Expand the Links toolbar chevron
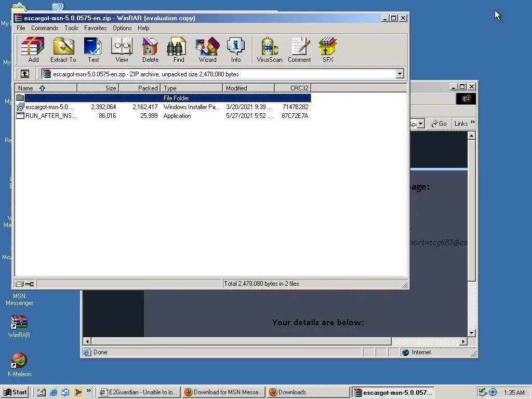This screenshot has height=399, width=532. [473, 122]
